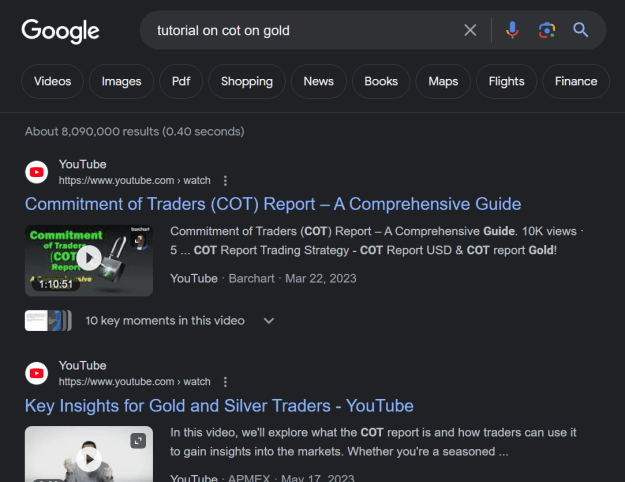Screen dimensions: 625x482
Task: Click the first youtube.com › watch URL
Action: (x=135, y=181)
